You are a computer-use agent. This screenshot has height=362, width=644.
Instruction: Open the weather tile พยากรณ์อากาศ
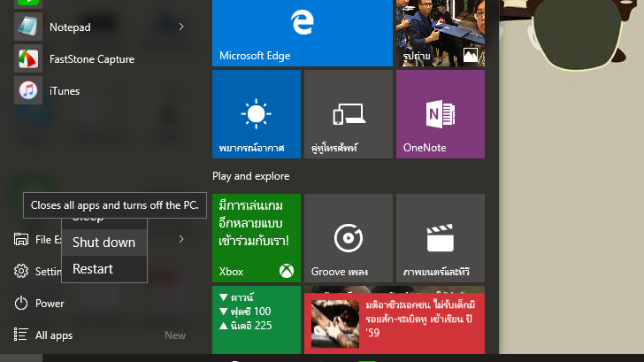point(257,114)
